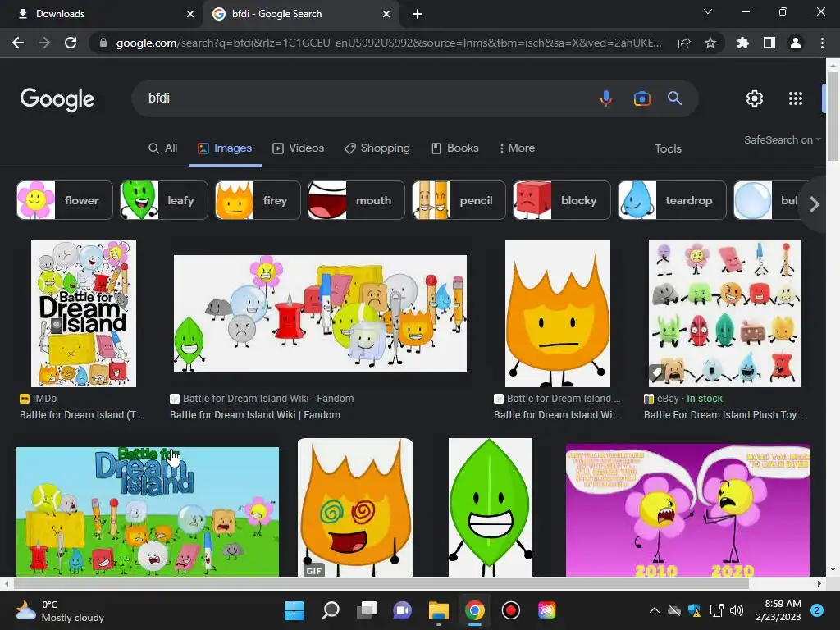Filter by the leafy chip
The height and width of the screenshot is (630, 840).
pos(163,200)
